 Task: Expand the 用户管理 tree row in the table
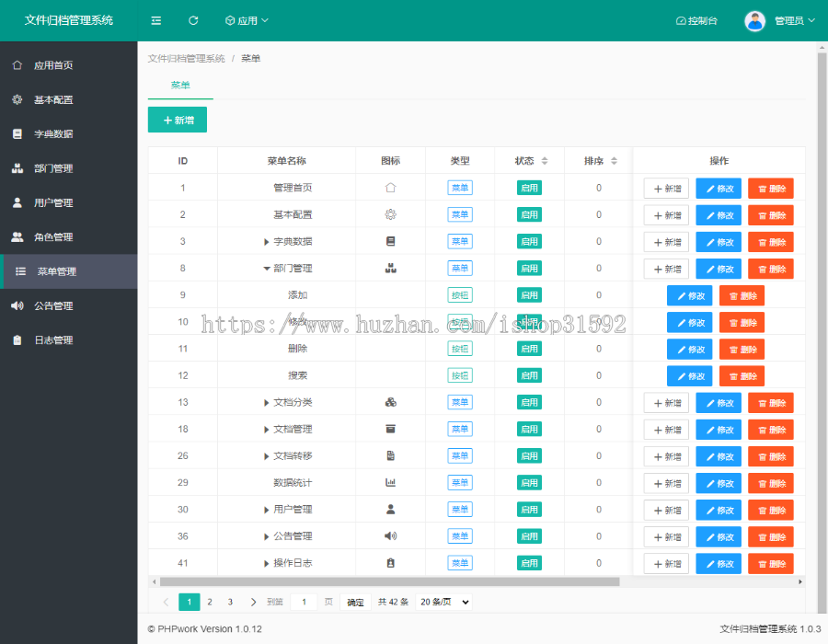click(266, 510)
